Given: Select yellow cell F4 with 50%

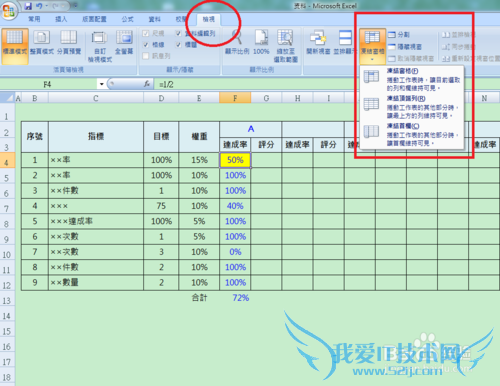Looking at the screenshot, I should pyautogui.click(x=235, y=160).
